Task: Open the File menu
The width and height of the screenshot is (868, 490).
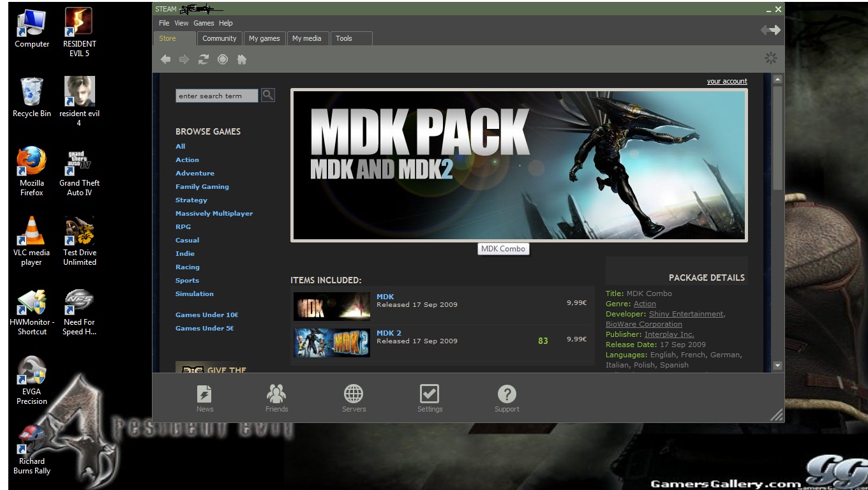Action: pos(164,23)
